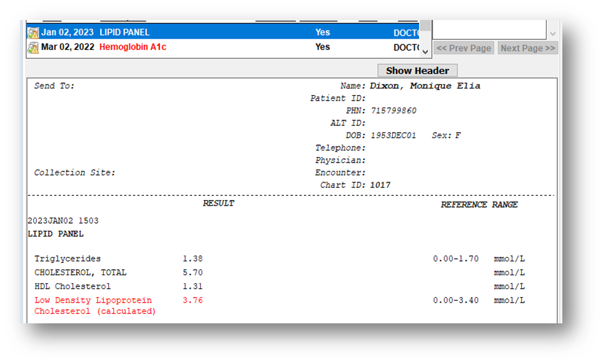
Task: Click the lab list scrollbar thumb
Action: coord(425,26)
